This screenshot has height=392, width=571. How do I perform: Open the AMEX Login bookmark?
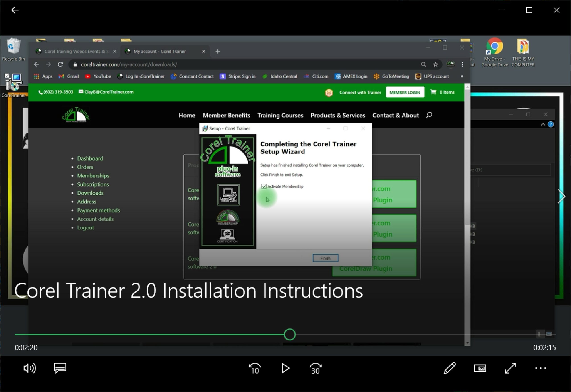pos(351,76)
